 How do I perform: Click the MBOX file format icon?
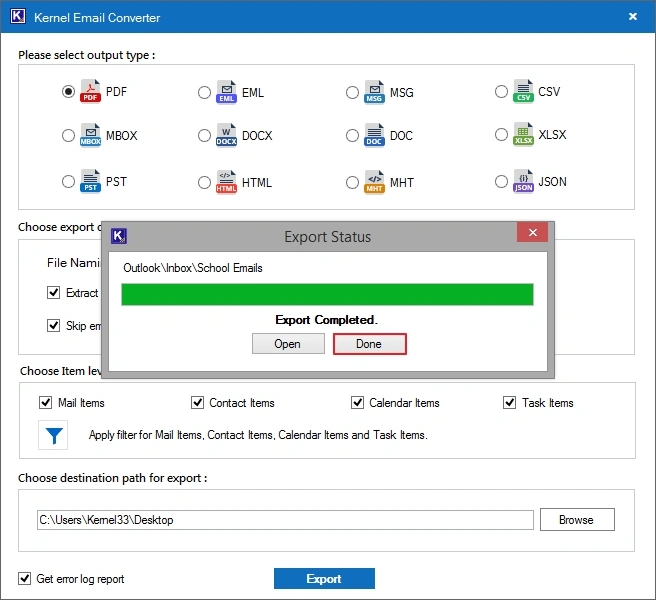[x=90, y=135]
